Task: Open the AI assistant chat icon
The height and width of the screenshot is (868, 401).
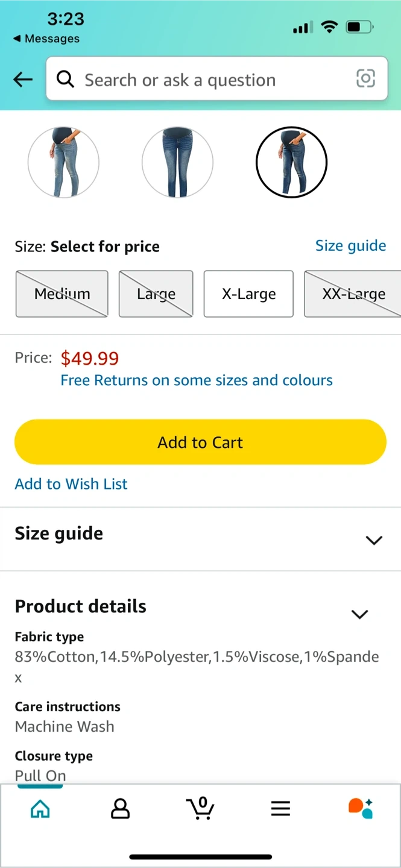Action: coord(361,808)
